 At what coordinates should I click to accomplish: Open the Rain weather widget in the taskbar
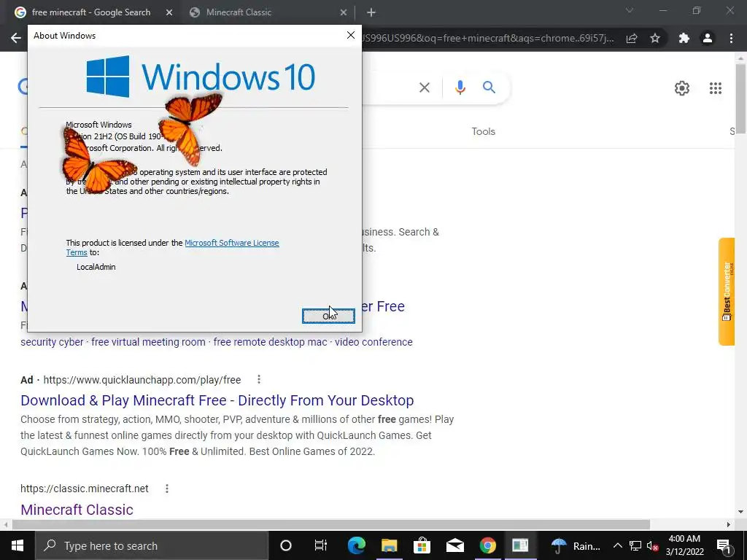[576, 545]
